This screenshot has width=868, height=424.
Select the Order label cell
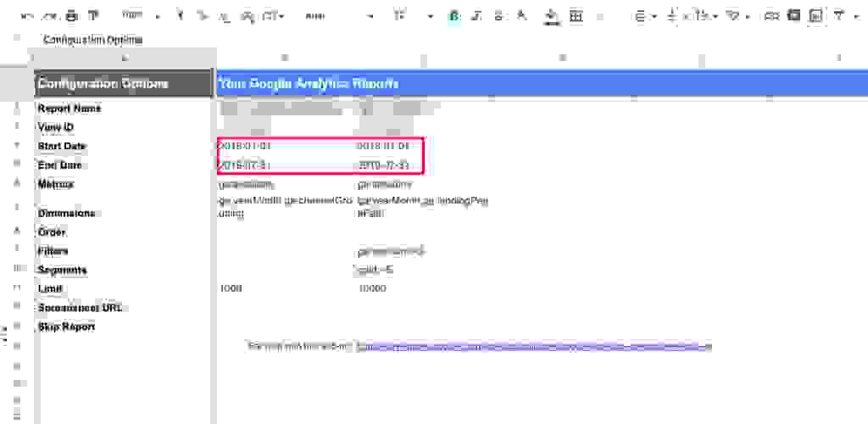coord(123,232)
